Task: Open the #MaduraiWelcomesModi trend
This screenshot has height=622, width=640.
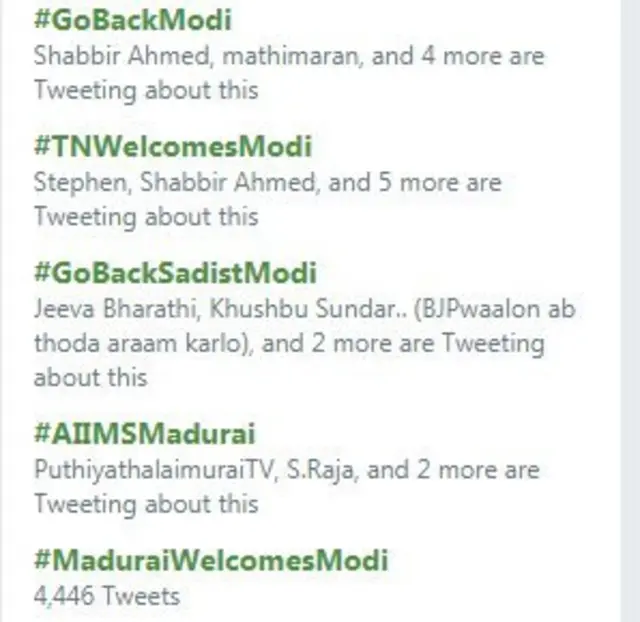Action: 210,560
